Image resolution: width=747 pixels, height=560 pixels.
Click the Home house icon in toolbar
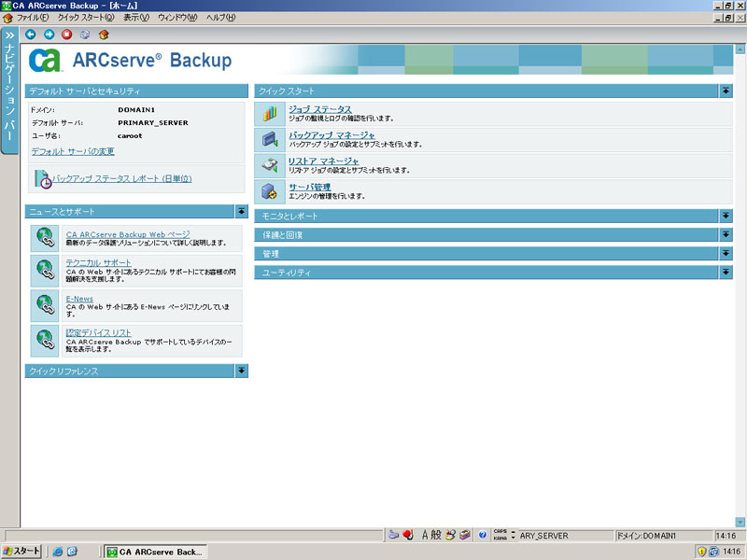pos(104,35)
